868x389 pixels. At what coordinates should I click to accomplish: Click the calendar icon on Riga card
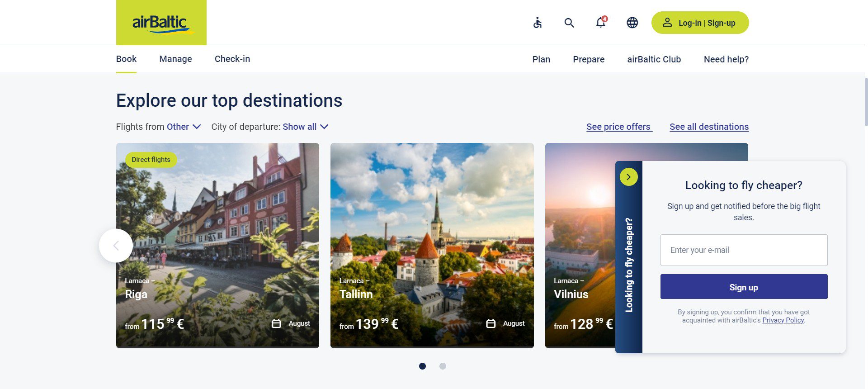tap(276, 323)
